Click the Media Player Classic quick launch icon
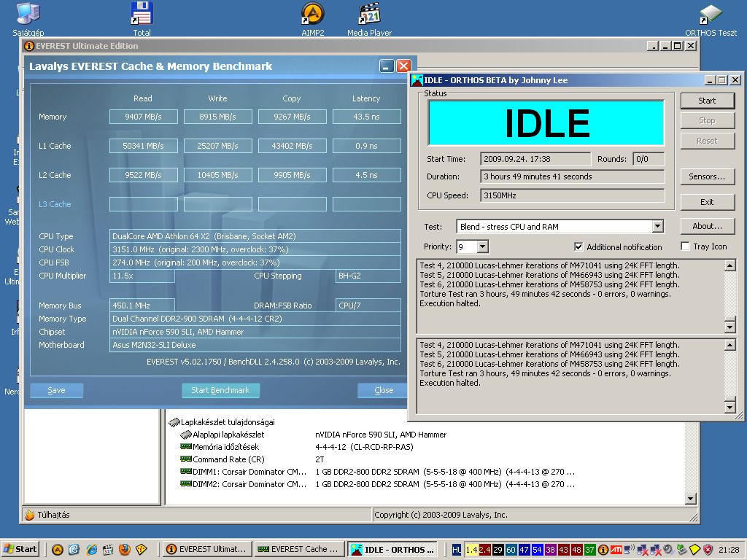 tap(108, 550)
